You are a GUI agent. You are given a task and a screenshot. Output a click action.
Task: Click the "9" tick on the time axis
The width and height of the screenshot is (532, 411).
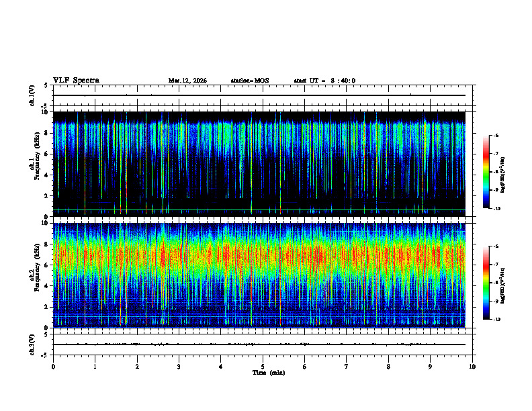click(430, 367)
